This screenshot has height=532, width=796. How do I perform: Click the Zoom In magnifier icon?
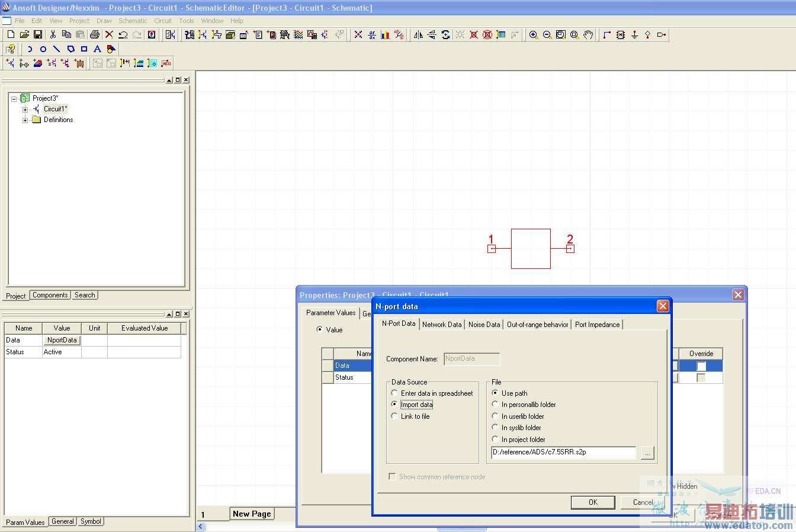(x=534, y=35)
